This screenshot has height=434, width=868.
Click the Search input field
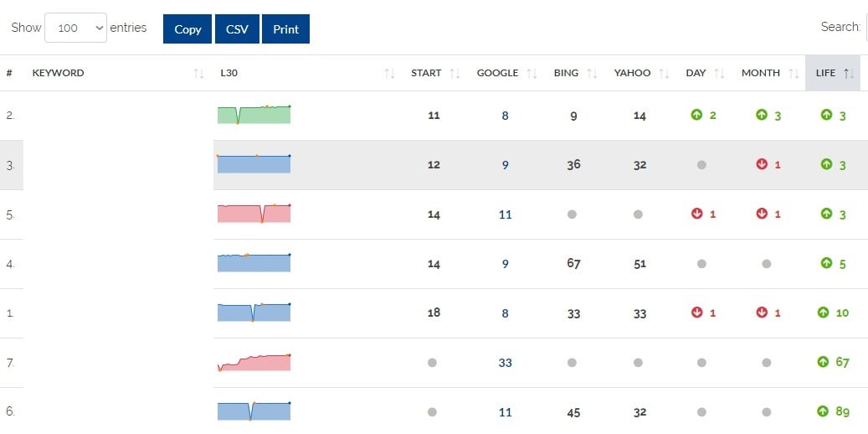(866, 28)
